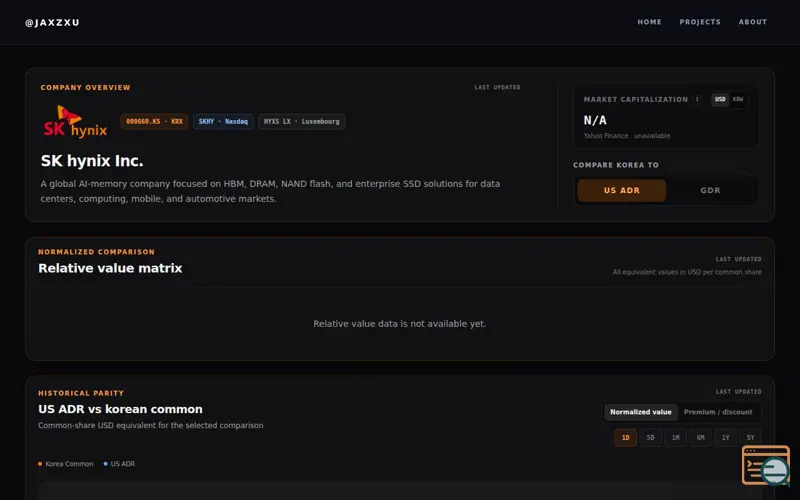
Task: Select US ADR comparison
Action: tap(621, 190)
